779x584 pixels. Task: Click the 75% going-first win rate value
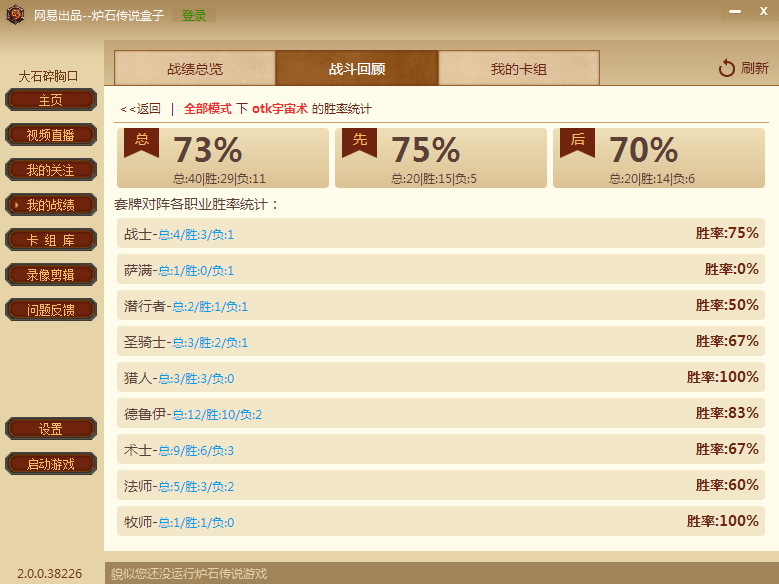pos(426,150)
